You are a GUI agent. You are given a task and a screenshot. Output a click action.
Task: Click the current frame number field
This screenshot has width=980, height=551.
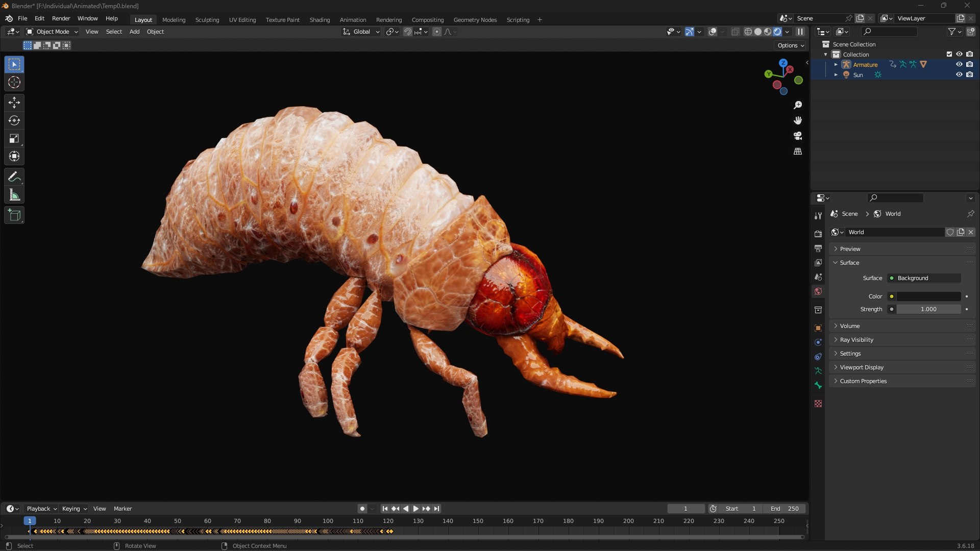[685, 509]
